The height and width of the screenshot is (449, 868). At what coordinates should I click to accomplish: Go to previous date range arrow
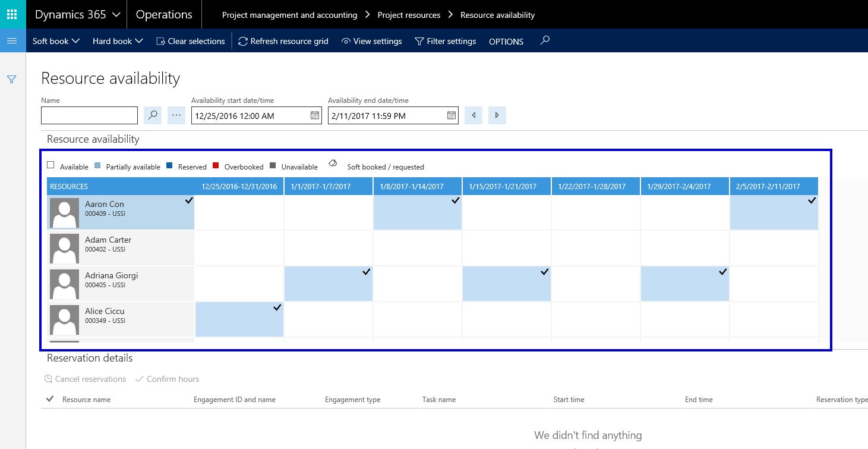click(x=474, y=115)
